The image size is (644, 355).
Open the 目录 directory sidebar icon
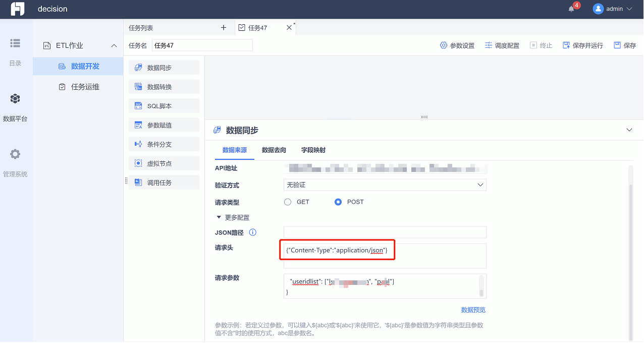15,43
